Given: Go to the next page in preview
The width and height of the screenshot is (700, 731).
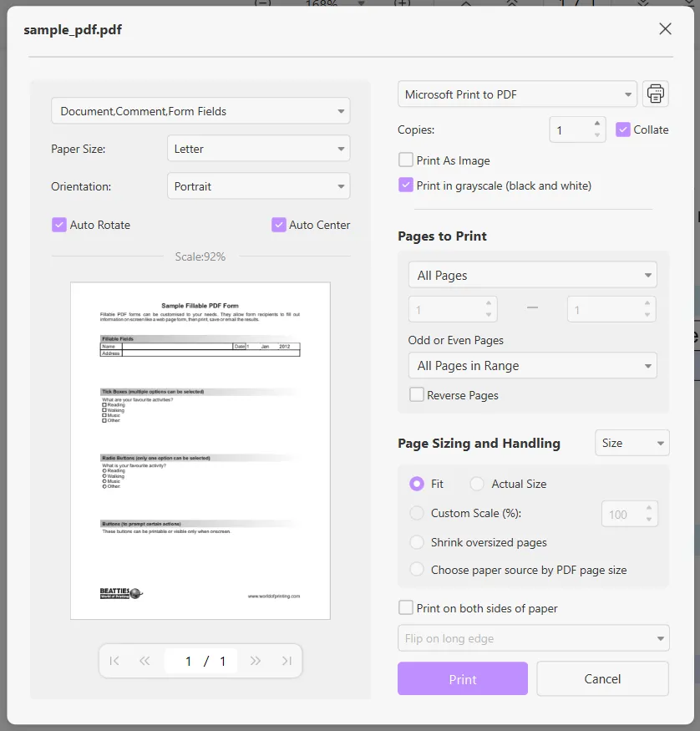Looking at the screenshot, I should tap(256, 660).
